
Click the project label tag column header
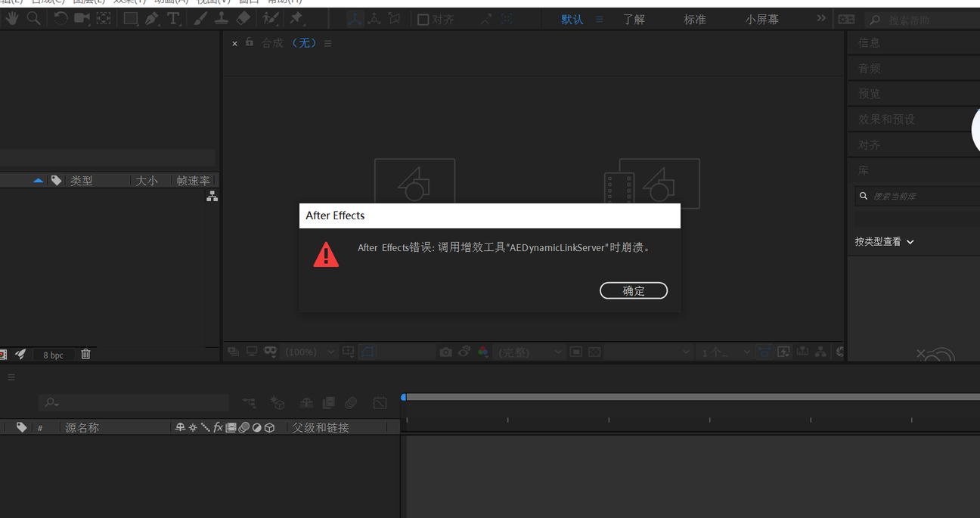56,181
